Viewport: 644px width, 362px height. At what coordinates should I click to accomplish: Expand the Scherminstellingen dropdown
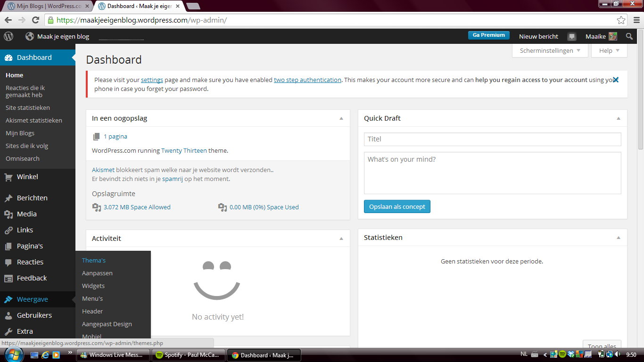(x=550, y=50)
